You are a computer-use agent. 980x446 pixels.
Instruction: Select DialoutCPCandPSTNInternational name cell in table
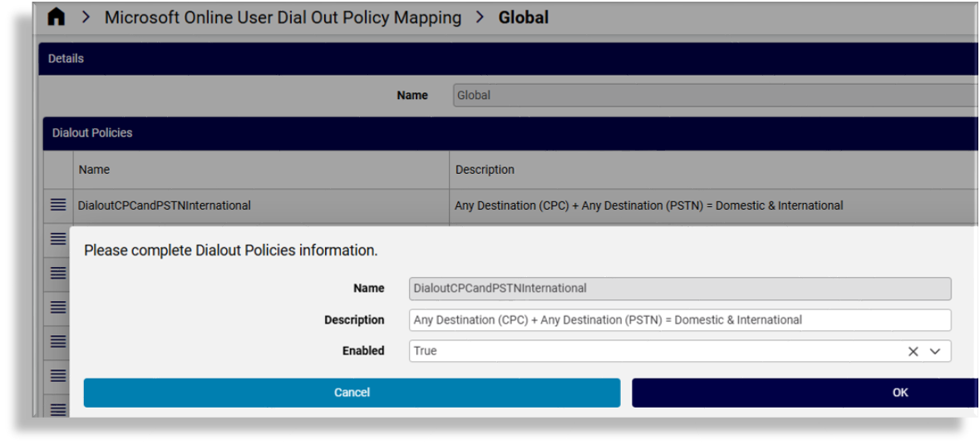(x=261, y=206)
